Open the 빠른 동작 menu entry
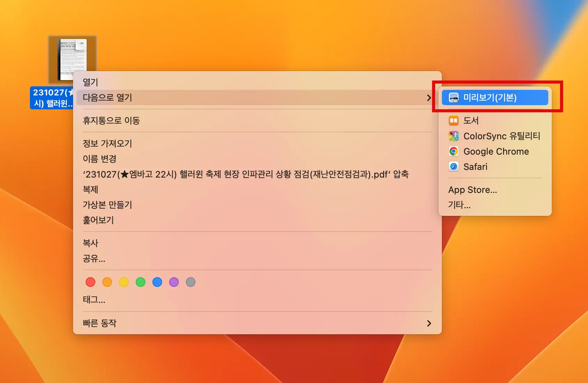Viewport: 588px width, 383px height. point(257,323)
